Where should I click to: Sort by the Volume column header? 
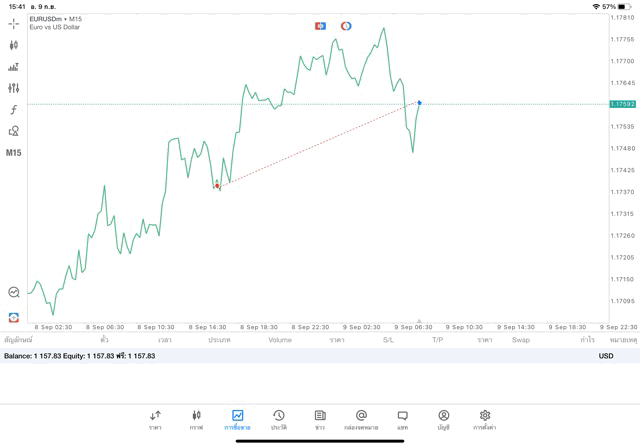[x=280, y=340]
